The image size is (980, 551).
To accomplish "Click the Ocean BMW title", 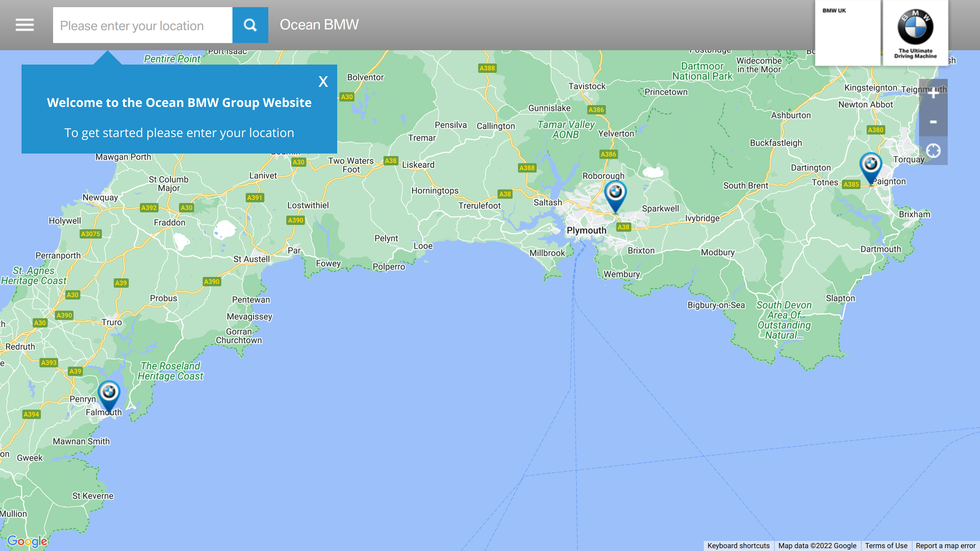I will (319, 25).
